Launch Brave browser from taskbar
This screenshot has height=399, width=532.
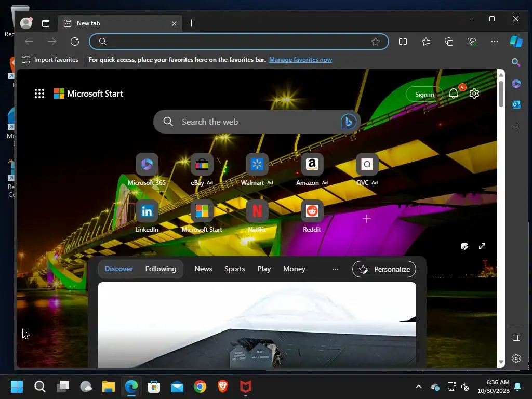pyautogui.click(x=222, y=387)
